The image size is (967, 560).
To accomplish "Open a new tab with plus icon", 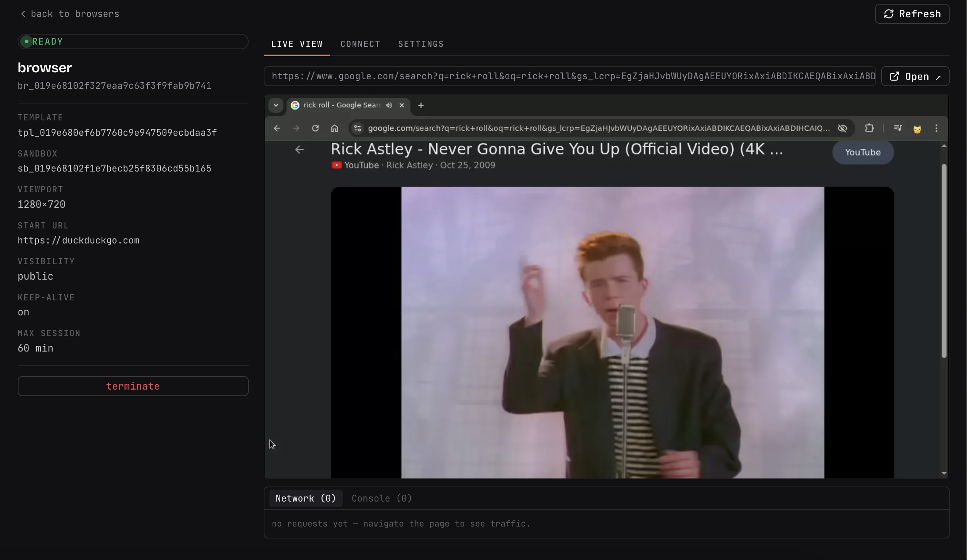I will [x=421, y=105].
